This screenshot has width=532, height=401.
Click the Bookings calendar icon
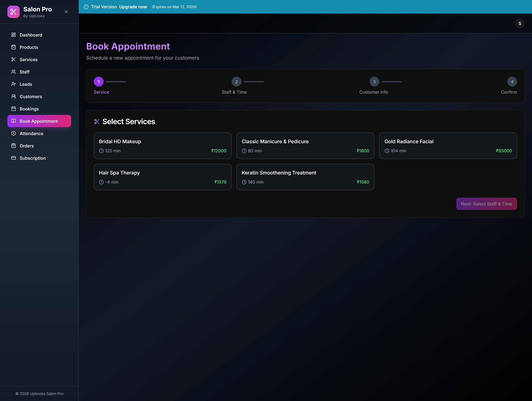14,109
